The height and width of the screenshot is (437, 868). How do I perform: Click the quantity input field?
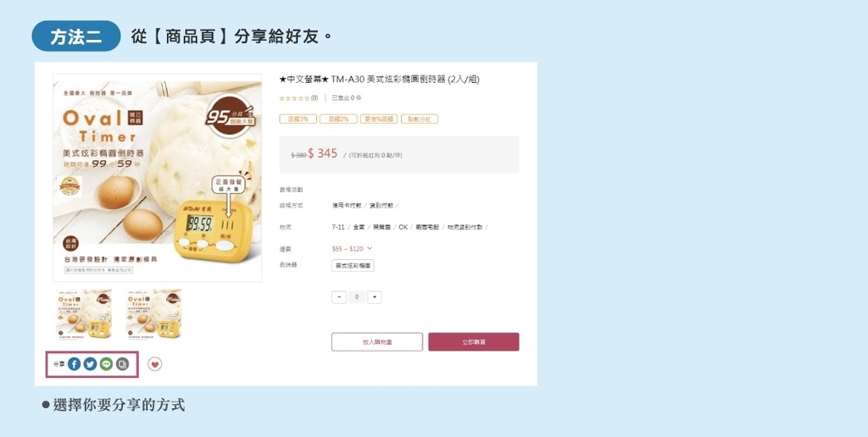click(357, 297)
